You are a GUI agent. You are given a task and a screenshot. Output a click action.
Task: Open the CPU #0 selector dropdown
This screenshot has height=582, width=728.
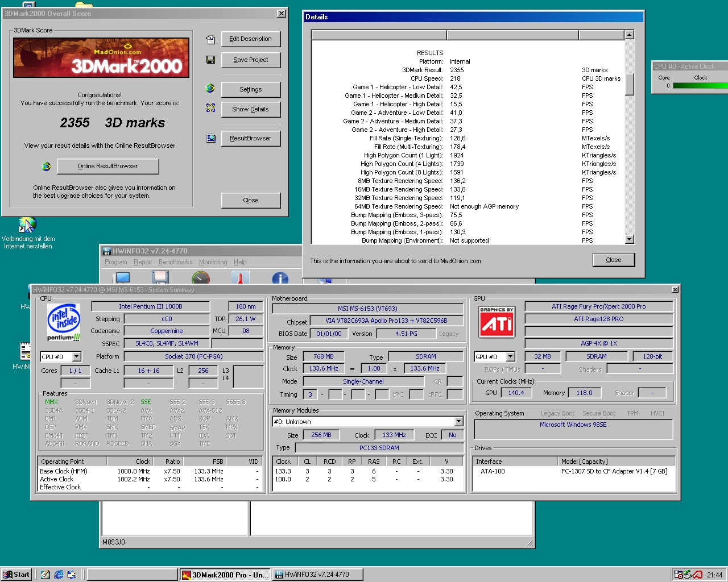tap(76, 356)
